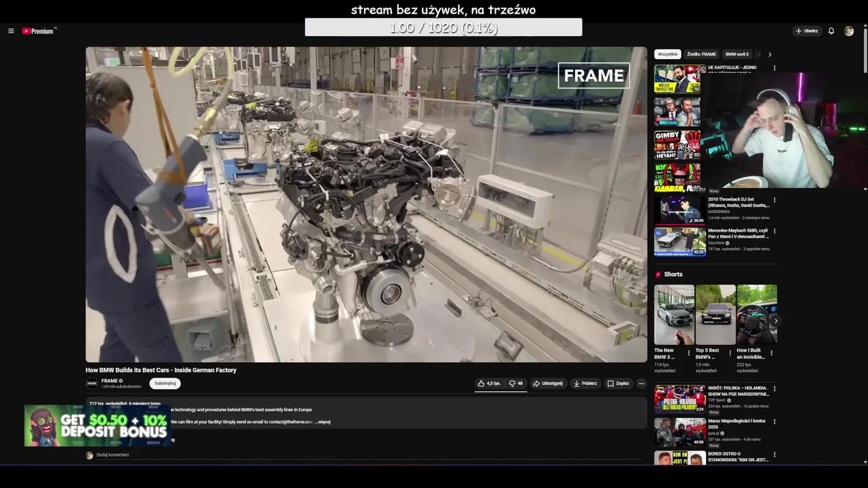Open SKRÓT: POLSKA – HOLANDIA video thumbnail
This screenshot has width=868, height=488.
679,399
